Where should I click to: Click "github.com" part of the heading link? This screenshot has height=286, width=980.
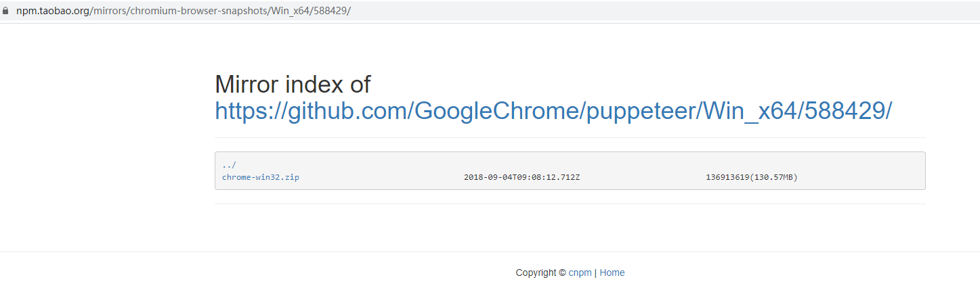click(x=347, y=111)
